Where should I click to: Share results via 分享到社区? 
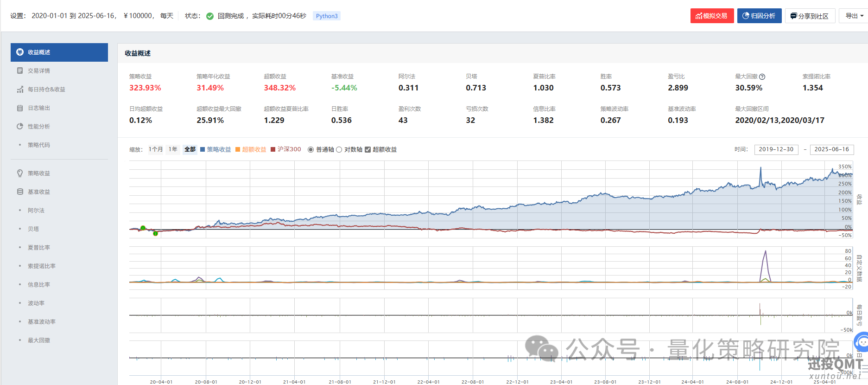click(x=810, y=16)
